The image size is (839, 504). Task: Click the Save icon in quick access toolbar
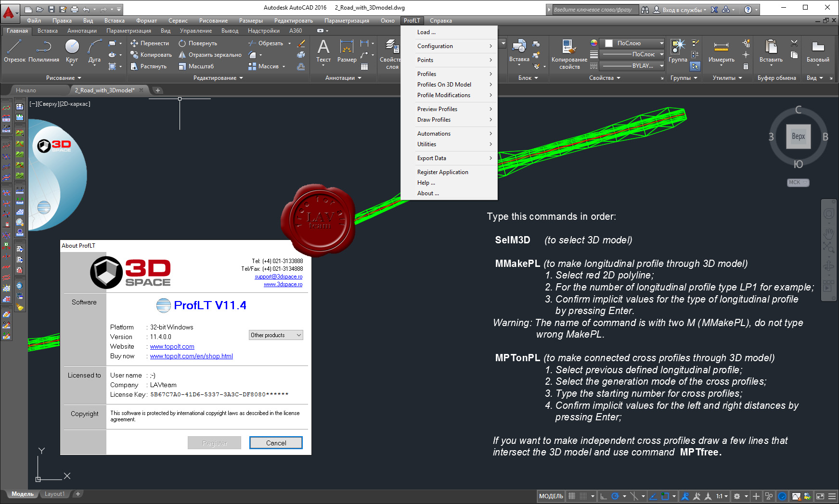click(52, 9)
